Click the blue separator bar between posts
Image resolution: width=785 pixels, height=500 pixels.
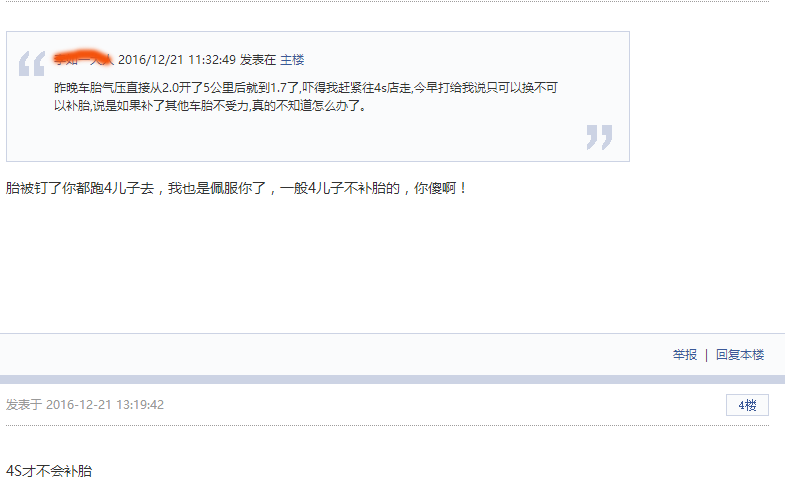point(392,379)
